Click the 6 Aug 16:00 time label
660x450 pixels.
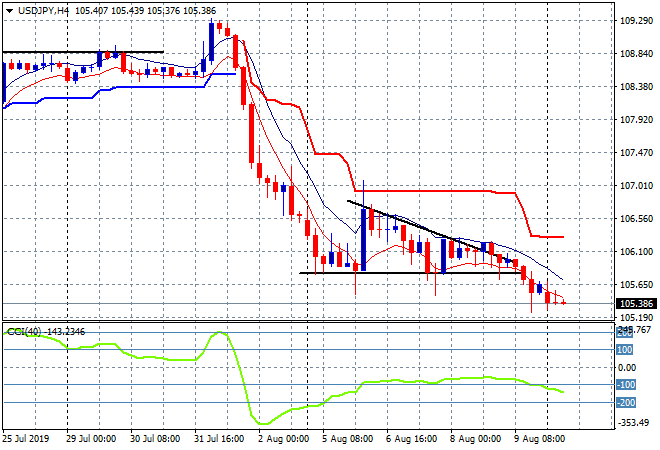(x=412, y=439)
